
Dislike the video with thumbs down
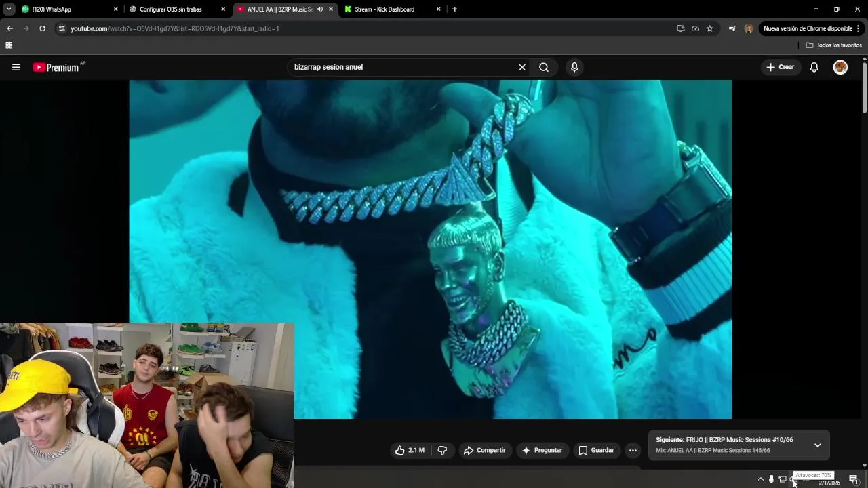pyautogui.click(x=442, y=450)
